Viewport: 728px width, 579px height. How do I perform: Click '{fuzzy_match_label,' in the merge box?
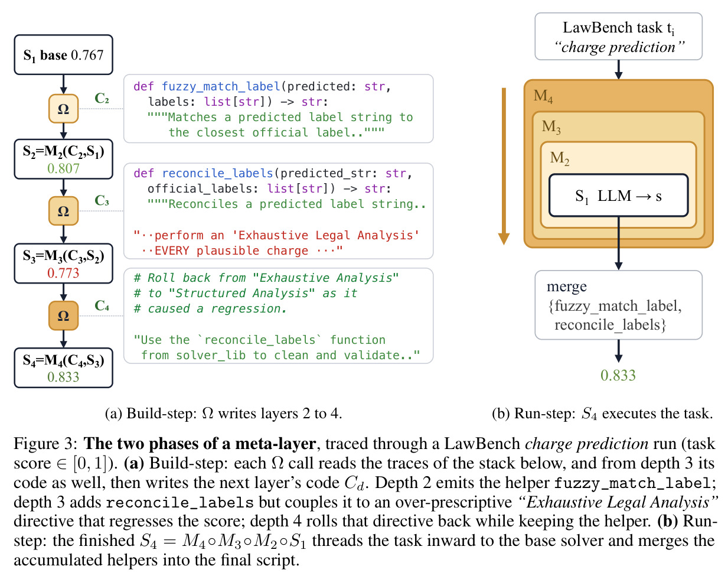pyautogui.click(x=615, y=306)
